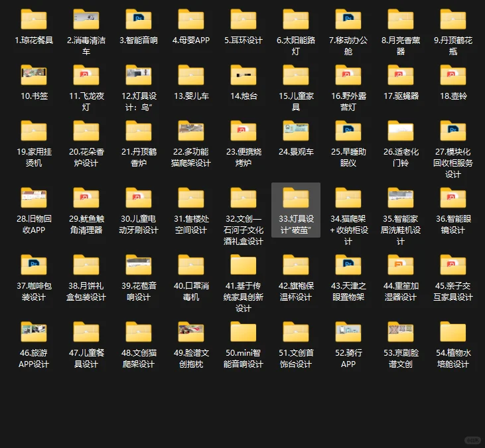
Task: Click the 45.亲子交互家具设计 folder icon
Action: click(x=453, y=265)
